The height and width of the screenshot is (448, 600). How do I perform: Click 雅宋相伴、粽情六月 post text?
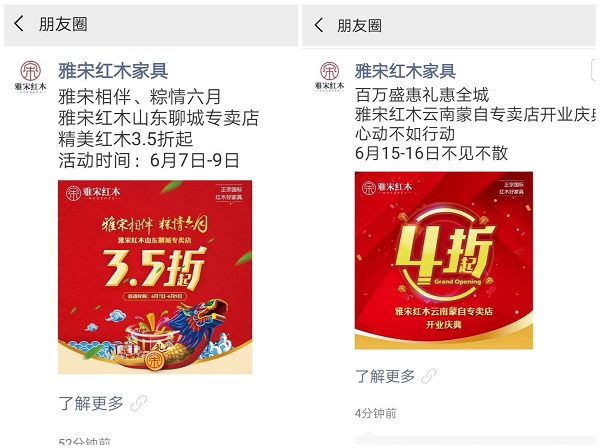click(140, 96)
